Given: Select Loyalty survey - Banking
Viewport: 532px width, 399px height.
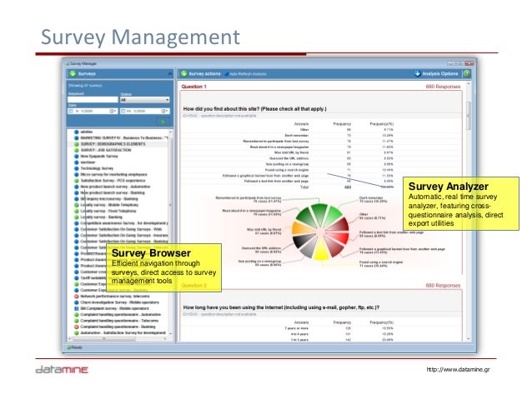Looking at the screenshot, I should click(x=101, y=217).
